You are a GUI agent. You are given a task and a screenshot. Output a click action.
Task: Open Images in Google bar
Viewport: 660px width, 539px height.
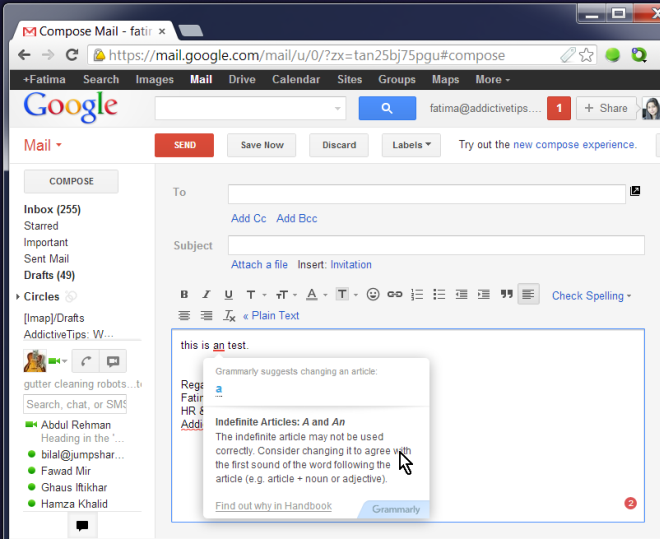click(154, 80)
